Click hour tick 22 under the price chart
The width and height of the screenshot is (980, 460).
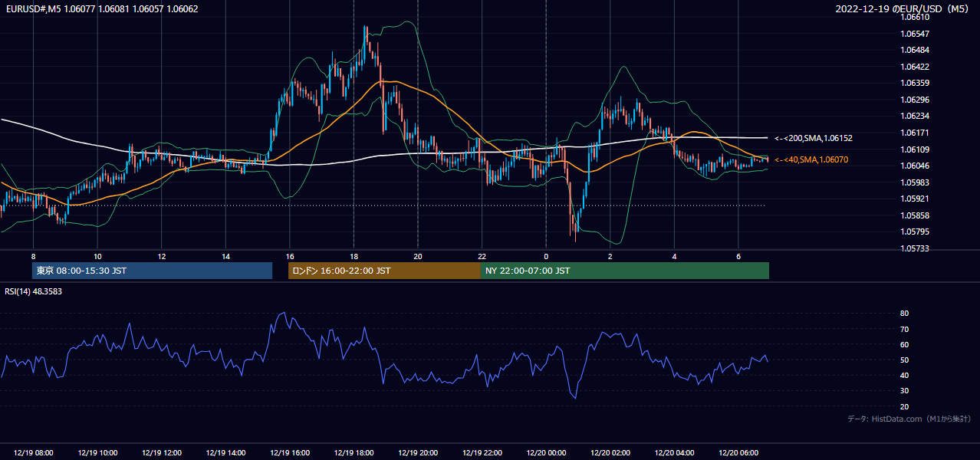482,256
